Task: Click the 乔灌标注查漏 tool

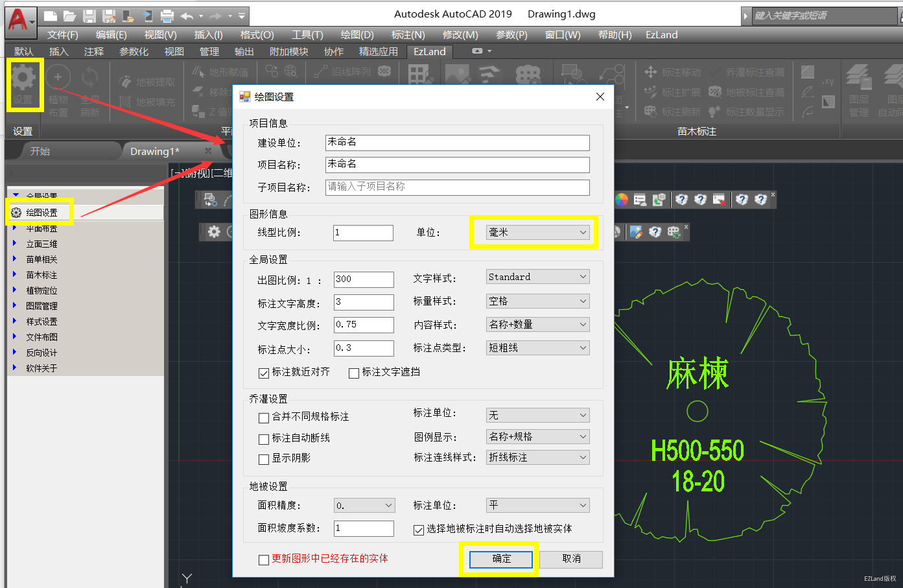Action: coord(747,72)
